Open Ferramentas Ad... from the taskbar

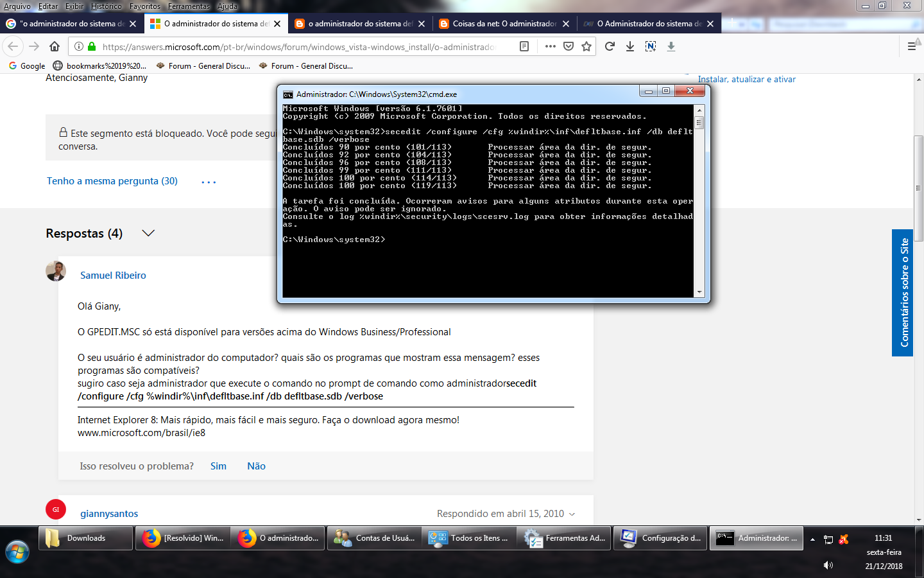point(565,538)
